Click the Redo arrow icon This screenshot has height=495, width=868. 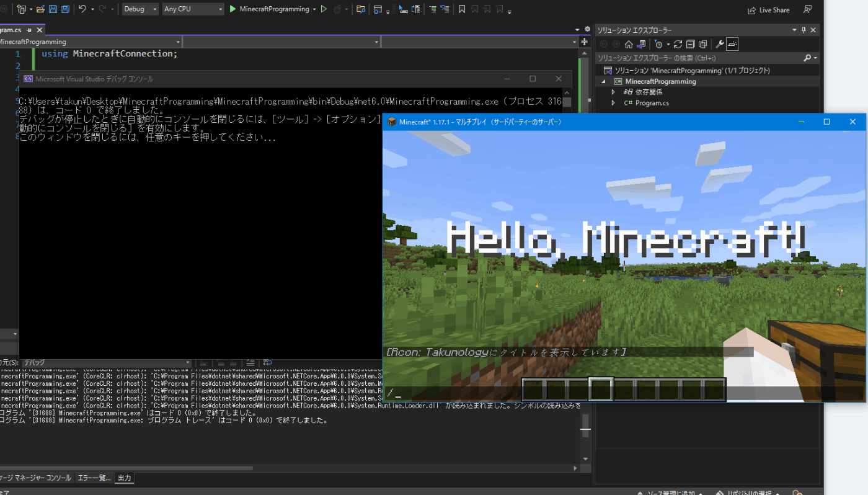[102, 9]
